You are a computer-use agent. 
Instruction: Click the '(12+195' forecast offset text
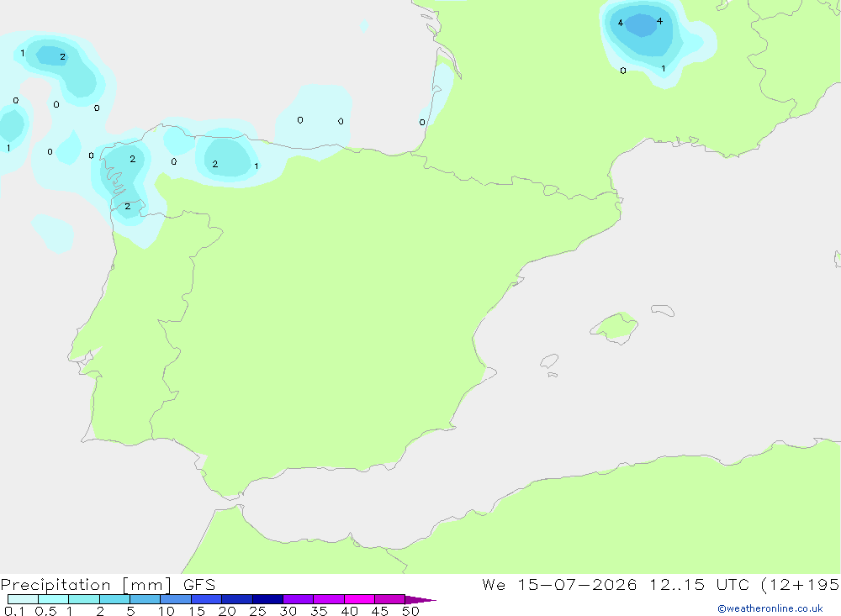[801, 585]
